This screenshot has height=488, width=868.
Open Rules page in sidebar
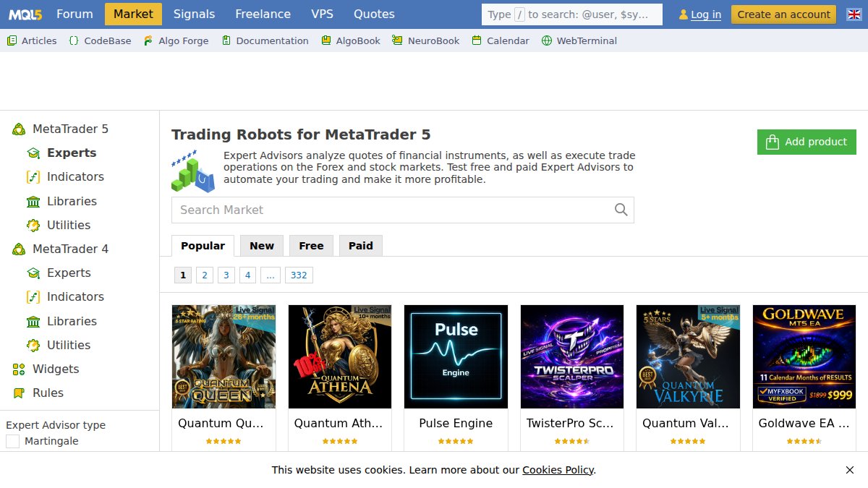[x=48, y=393]
